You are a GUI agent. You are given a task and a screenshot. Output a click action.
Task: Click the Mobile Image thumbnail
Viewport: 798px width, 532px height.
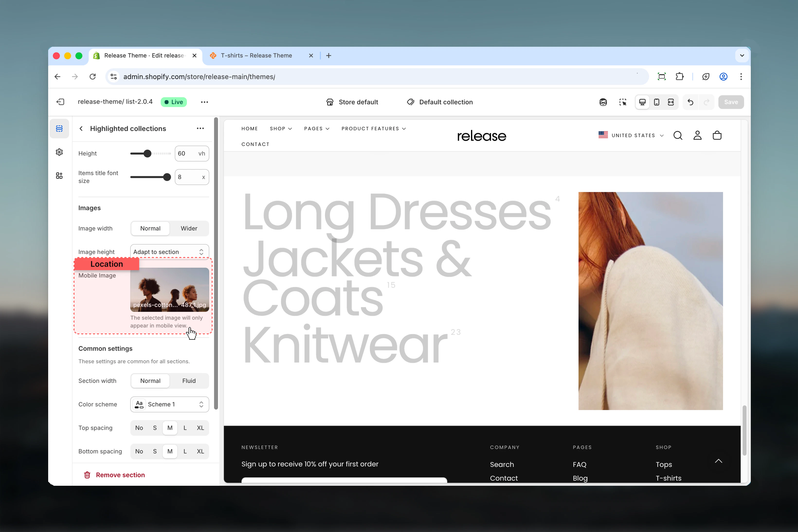(170, 289)
